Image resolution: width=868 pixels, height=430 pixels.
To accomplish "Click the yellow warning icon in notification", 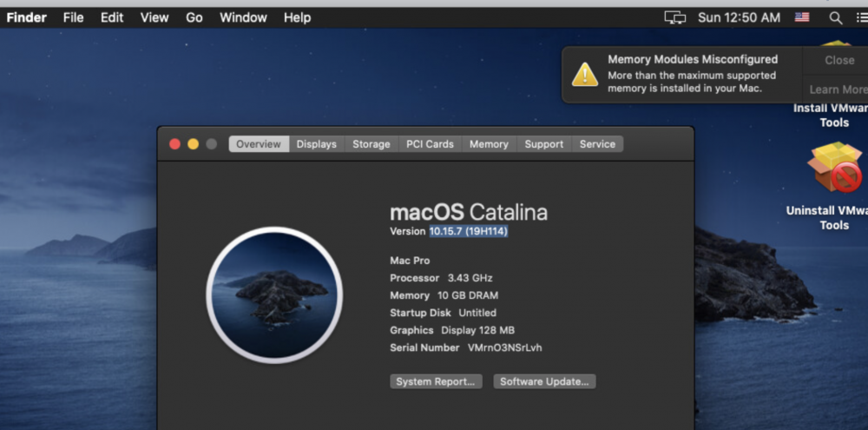I will click(x=584, y=74).
